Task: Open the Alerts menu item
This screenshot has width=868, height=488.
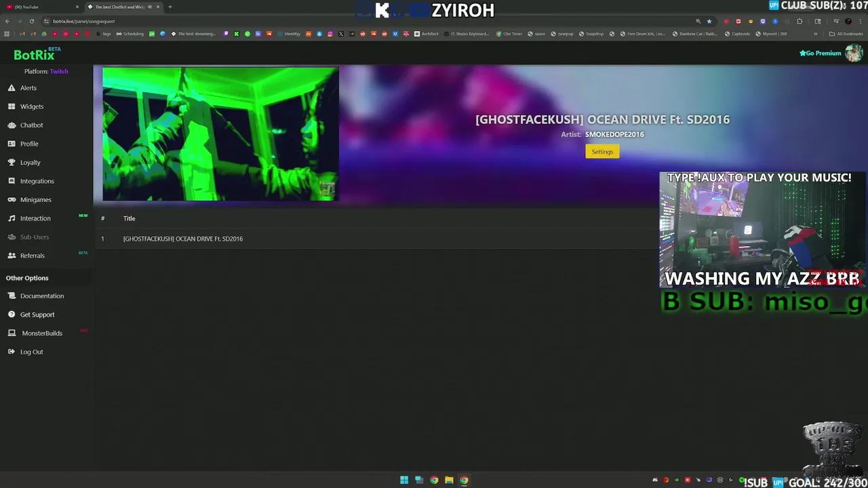Action: coord(28,88)
